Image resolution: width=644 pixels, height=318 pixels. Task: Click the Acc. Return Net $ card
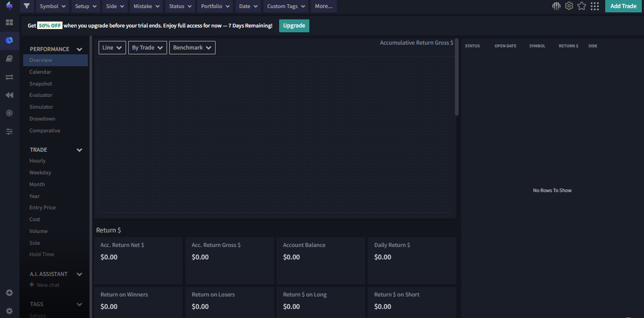coord(139,261)
